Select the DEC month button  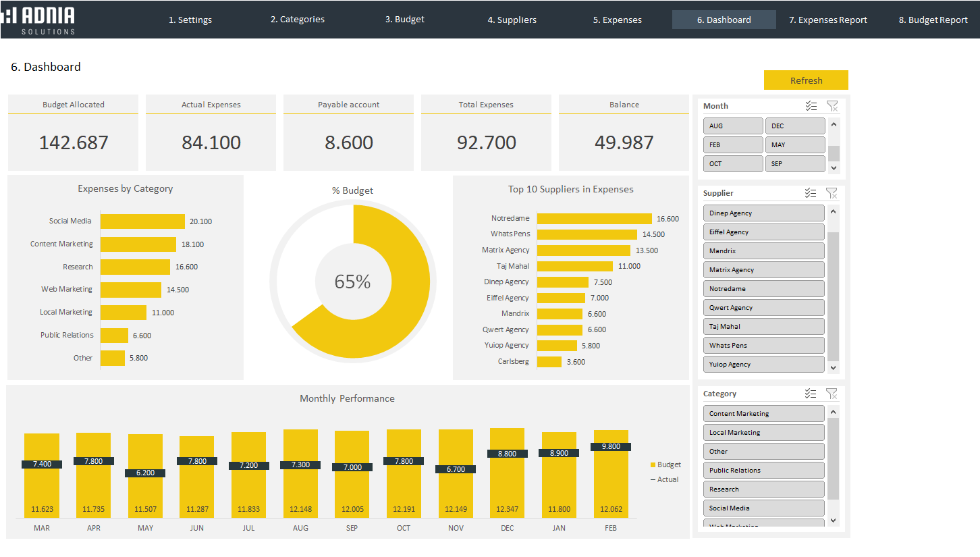[794, 126]
